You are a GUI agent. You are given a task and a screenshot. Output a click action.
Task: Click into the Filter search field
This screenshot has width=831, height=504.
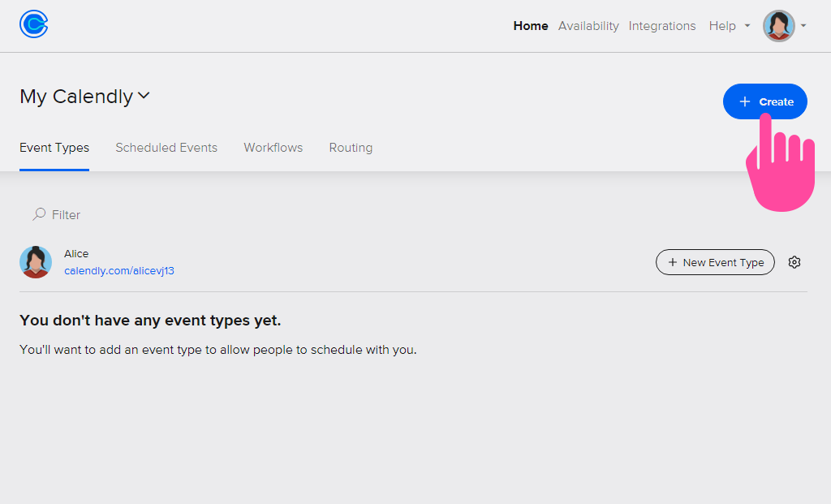coord(57,214)
